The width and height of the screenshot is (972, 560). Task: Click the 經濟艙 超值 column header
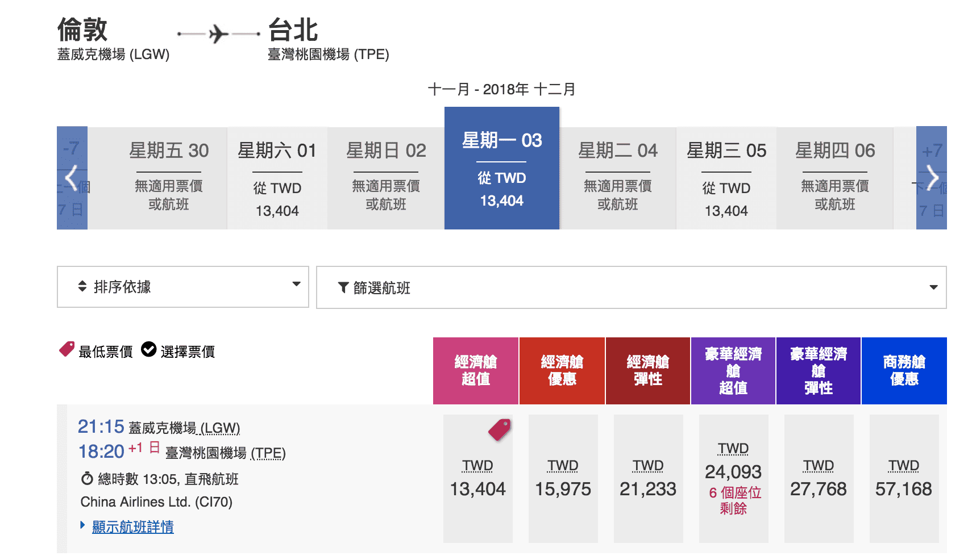[476, 371]
